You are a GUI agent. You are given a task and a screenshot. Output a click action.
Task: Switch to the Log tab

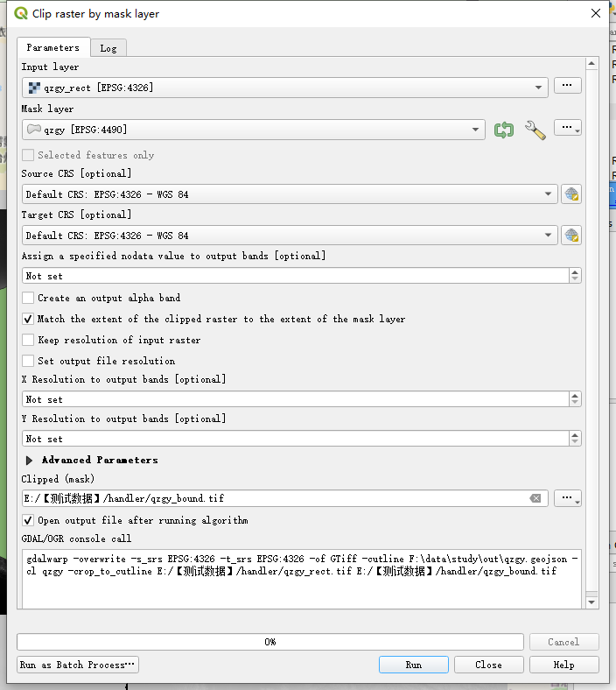pyautogui.click(x=108, y=48)
